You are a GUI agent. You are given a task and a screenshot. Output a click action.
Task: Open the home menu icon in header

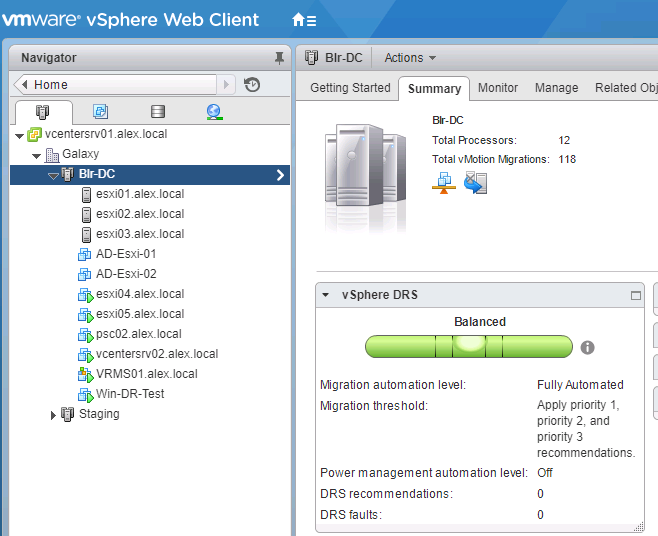tap(303, 20)
